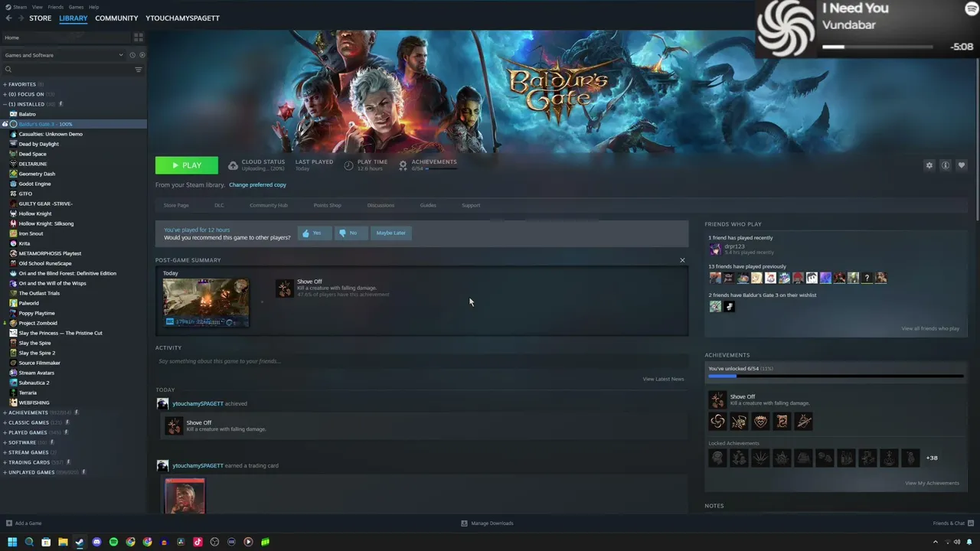Click the recent activity clock icon
This screenshot has width=980, height=551.
tap(132, 55)
